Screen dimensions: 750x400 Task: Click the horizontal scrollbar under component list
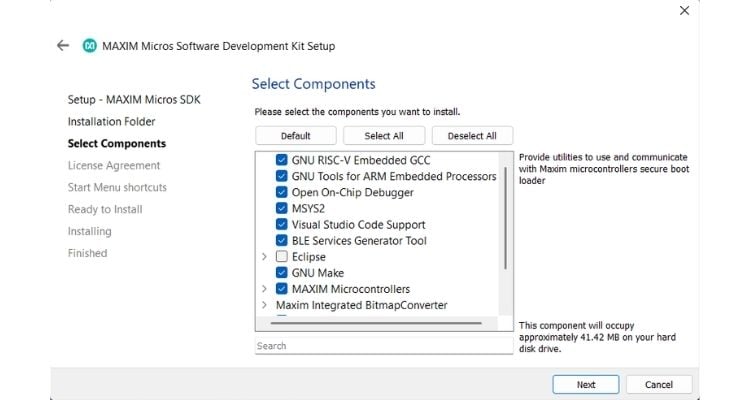(376, 323)
